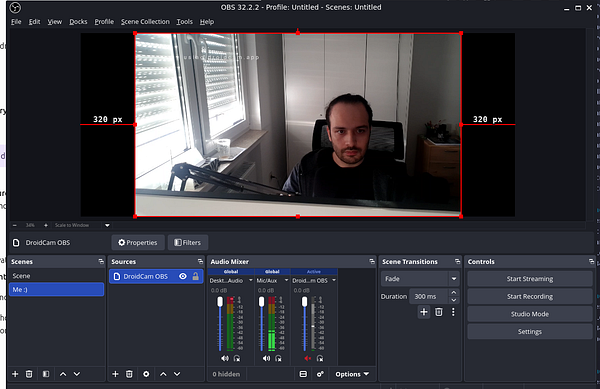Select DroidCam OBS source in Sources list
This screenshot has height=389, width=600.
[156, 276]
